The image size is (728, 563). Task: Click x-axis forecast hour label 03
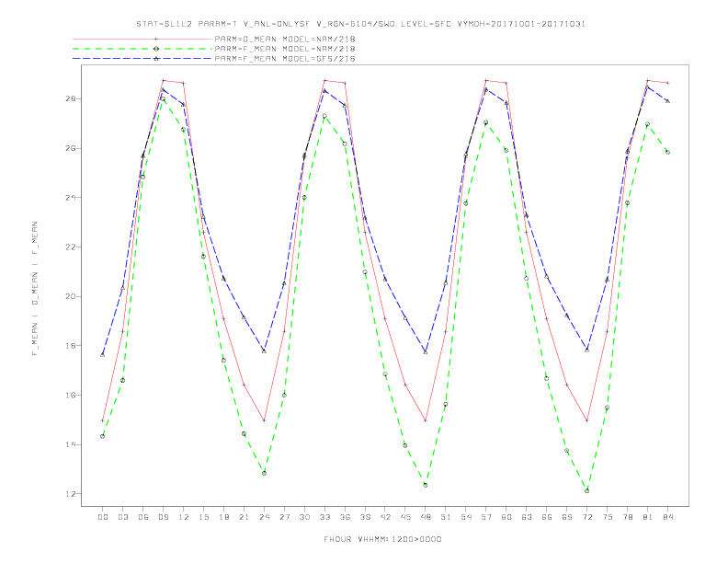(x=122, y=517)
